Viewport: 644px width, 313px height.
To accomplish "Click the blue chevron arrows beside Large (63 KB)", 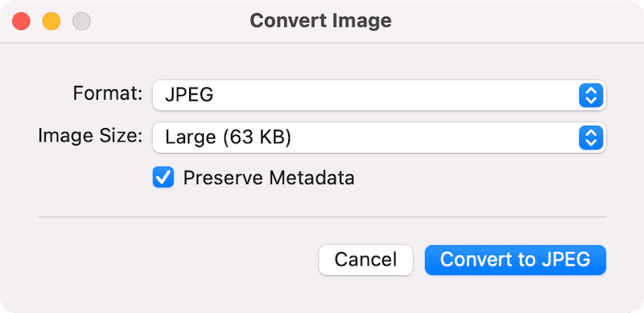I will tap(591, 138).
